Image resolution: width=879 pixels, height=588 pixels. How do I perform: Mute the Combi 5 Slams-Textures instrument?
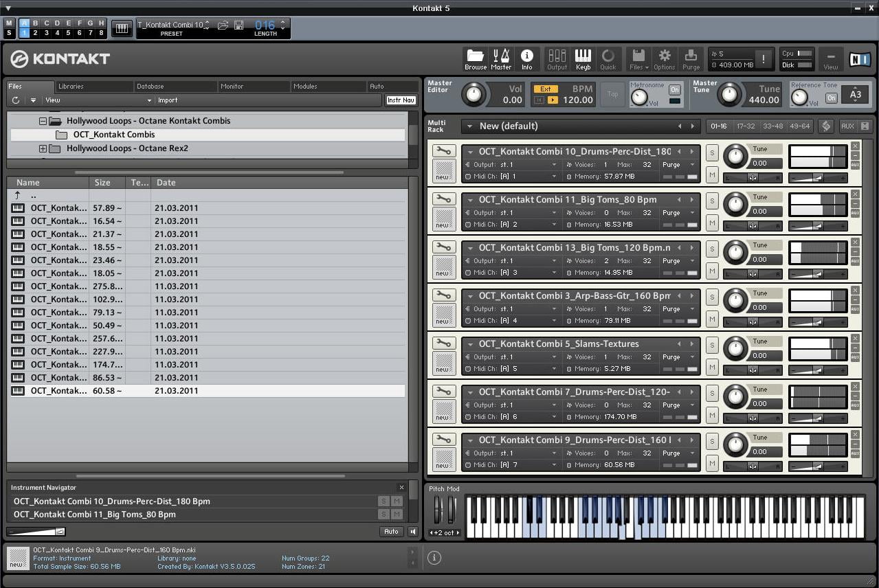pos(712,367)
